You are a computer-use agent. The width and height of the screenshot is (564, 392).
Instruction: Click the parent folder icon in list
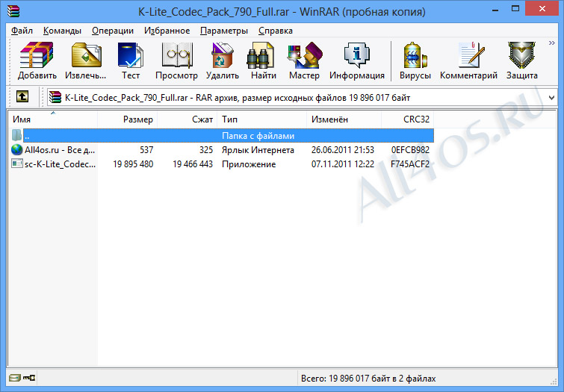point(16,135)
